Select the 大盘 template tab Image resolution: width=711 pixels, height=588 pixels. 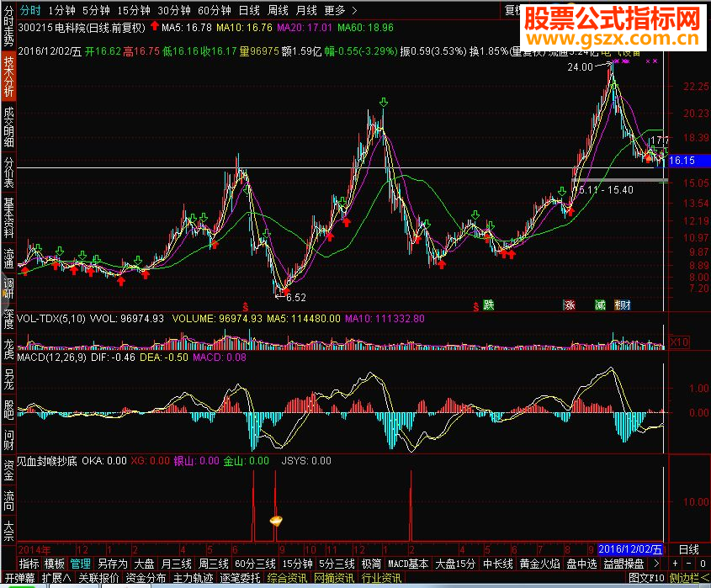(145, 564)
